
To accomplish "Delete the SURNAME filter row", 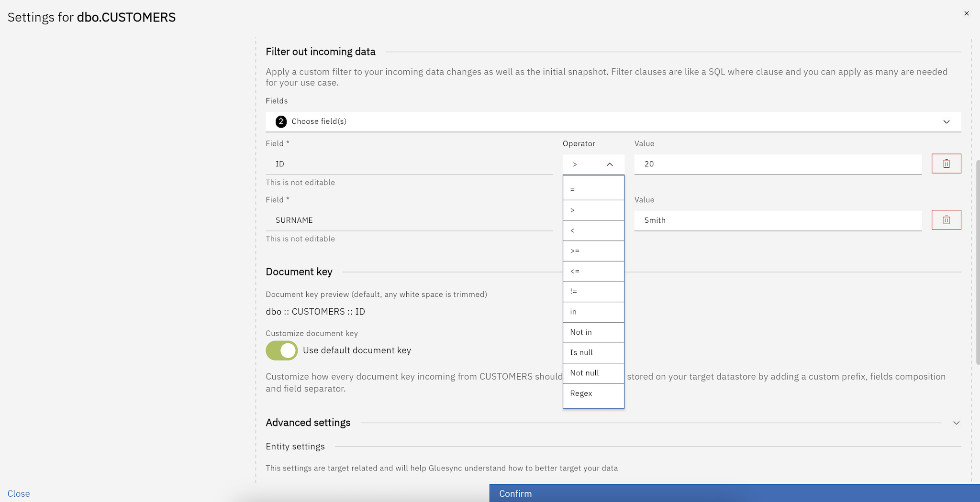I will coord(946,220).
